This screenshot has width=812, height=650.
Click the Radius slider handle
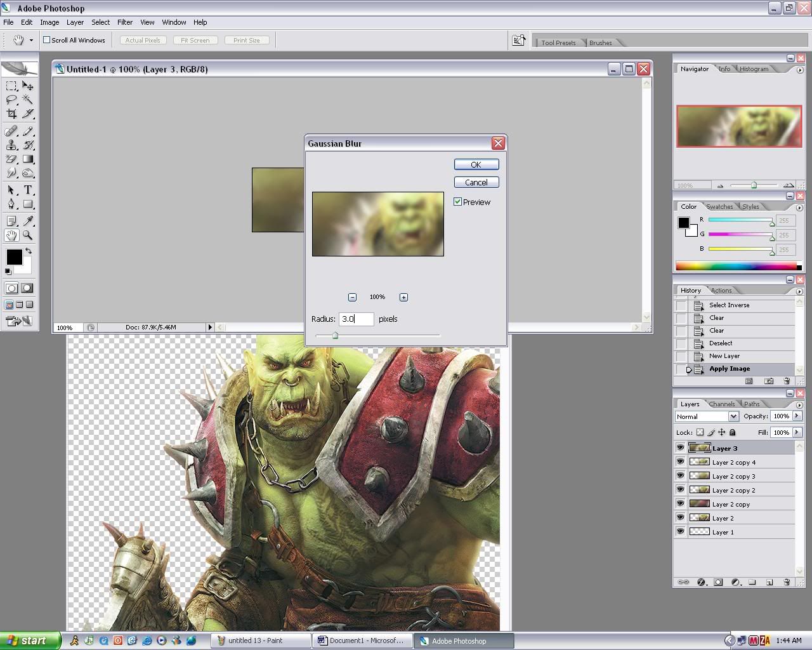click(335, 335)
